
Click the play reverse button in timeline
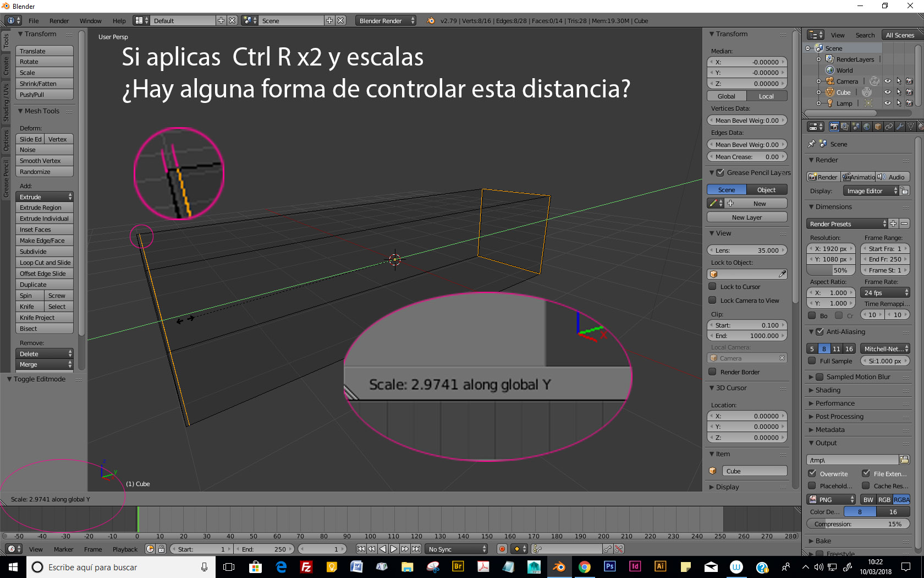pos(383,549)
